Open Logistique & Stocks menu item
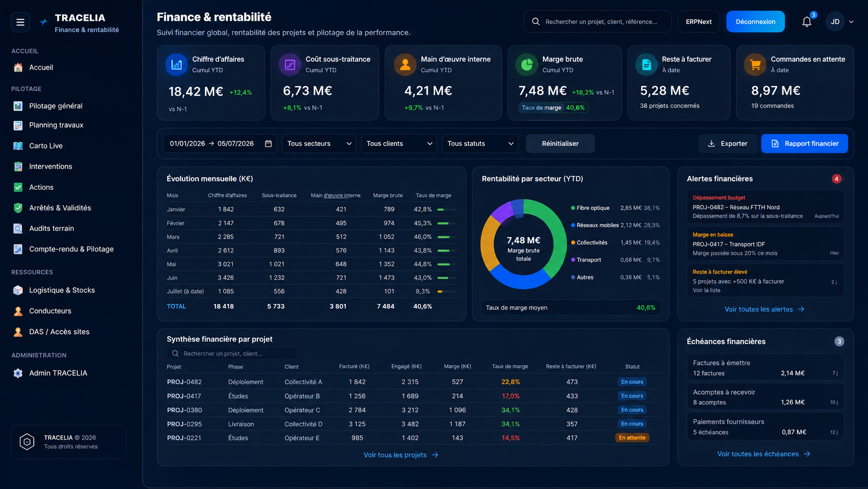This screenshot has width=868, height=489. point(62,290)
